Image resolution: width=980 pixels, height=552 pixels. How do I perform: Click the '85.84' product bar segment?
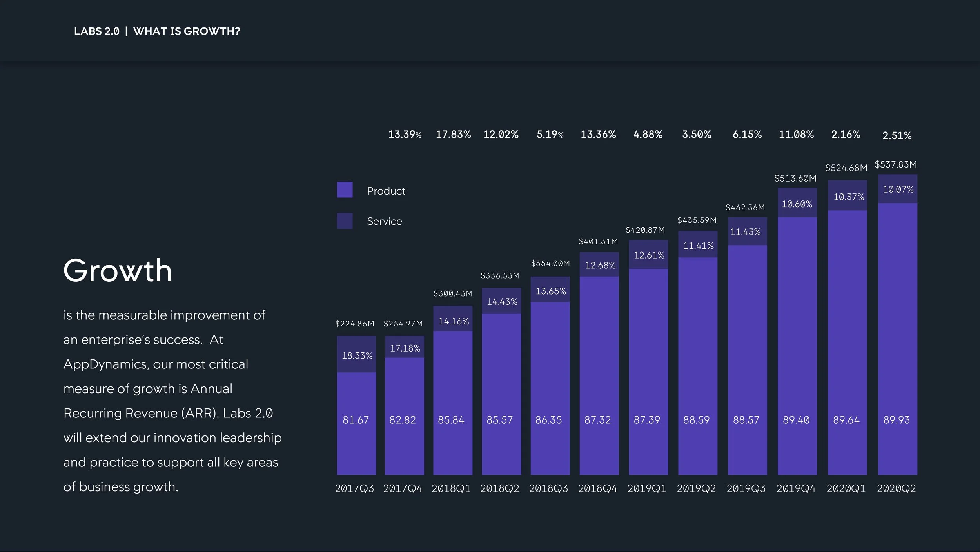453,403
